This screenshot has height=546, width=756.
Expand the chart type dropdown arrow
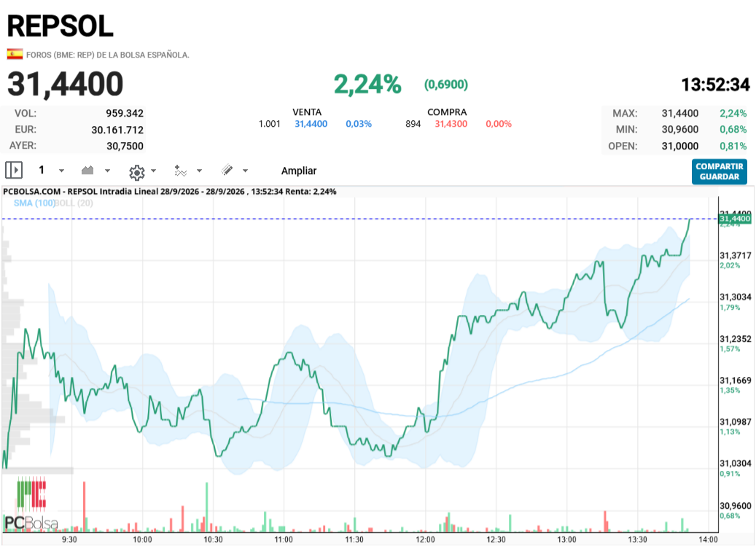pyautogui.click(x=107, y=171)
